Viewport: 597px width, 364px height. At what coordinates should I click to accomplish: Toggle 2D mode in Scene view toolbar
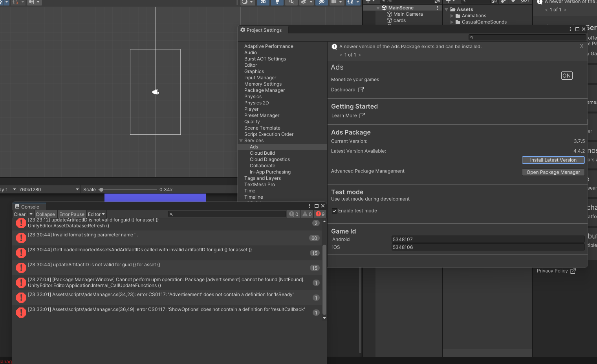(263, 2)
